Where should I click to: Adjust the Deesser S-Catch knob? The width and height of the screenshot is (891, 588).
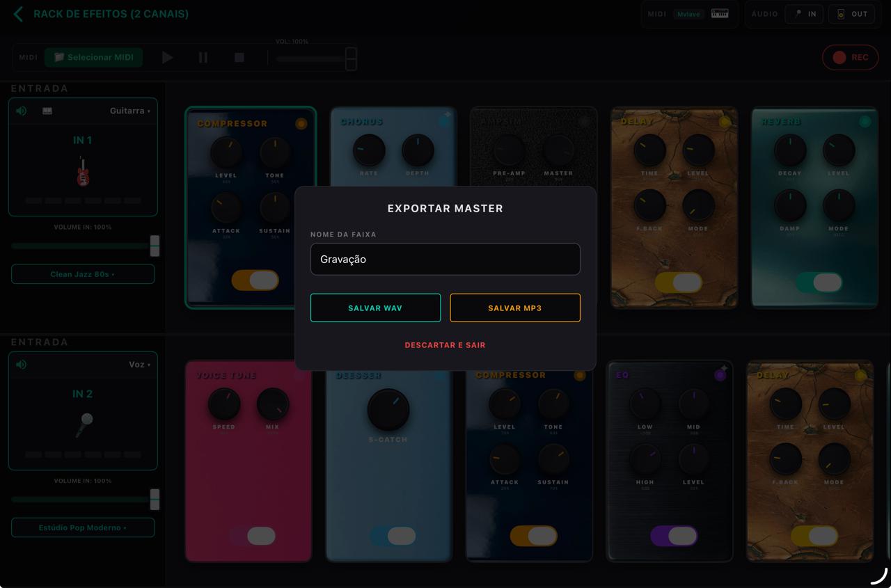click(x=388, y=410)
